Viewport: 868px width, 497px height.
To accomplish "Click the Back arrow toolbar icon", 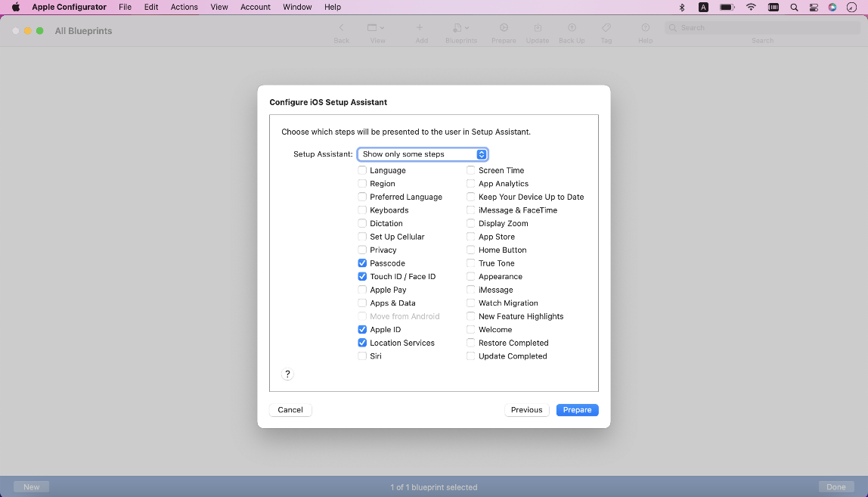I will point(341,28).
